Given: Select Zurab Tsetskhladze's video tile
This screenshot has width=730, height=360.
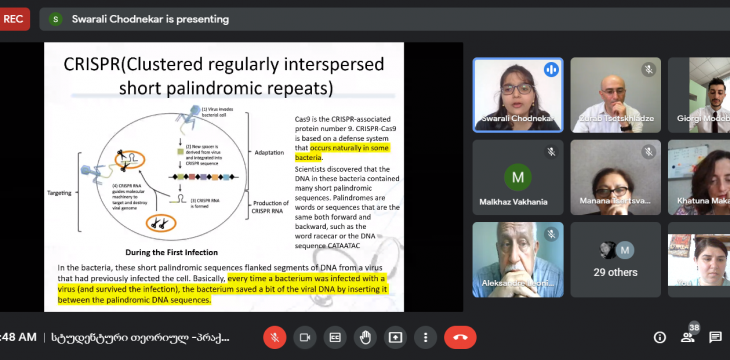Looking at the screenshot, I should click(x=615, y=95).
